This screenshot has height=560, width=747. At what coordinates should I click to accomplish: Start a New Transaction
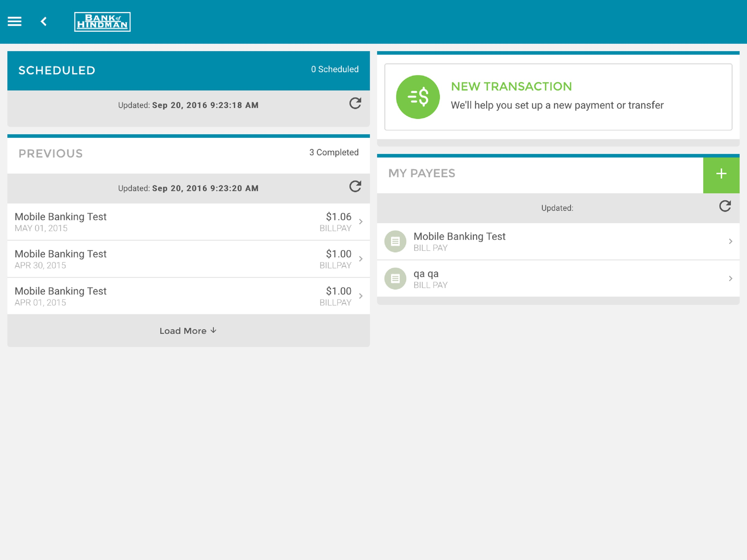(x=558, y=97)
